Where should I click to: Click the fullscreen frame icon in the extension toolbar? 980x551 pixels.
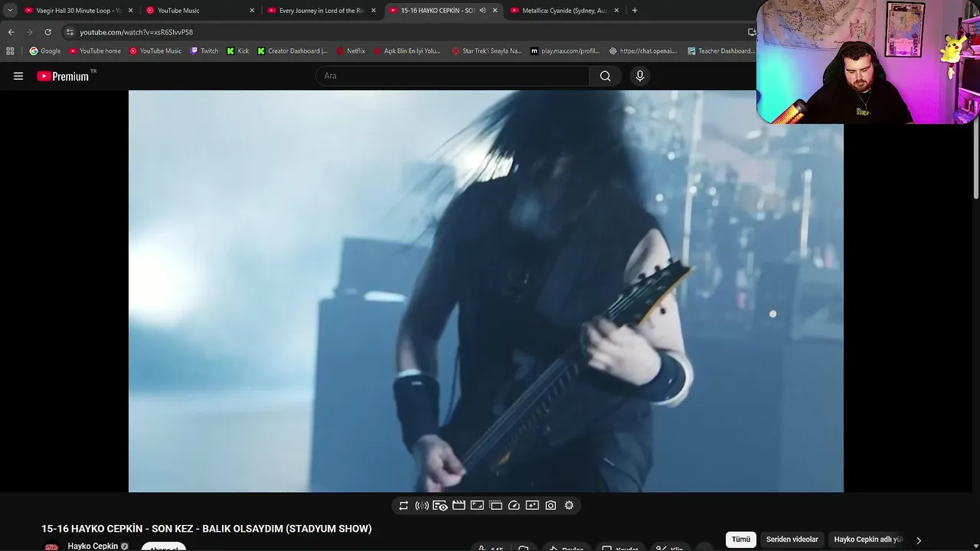tap(477, 505)
